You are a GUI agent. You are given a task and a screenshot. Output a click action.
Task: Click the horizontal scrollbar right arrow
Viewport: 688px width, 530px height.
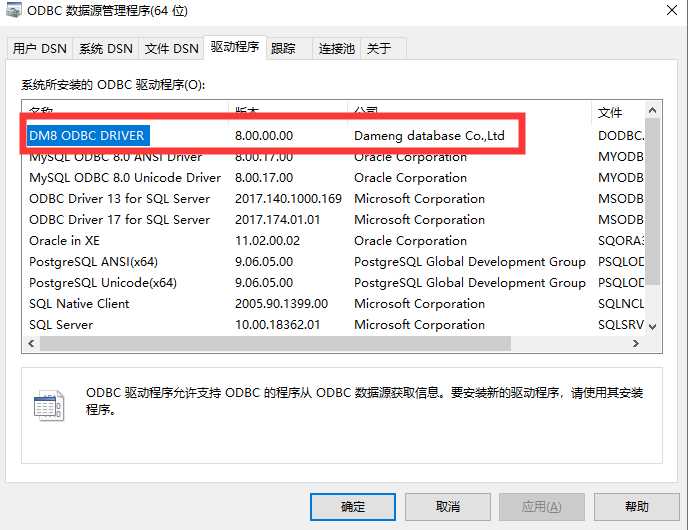(x=635, y=344)
